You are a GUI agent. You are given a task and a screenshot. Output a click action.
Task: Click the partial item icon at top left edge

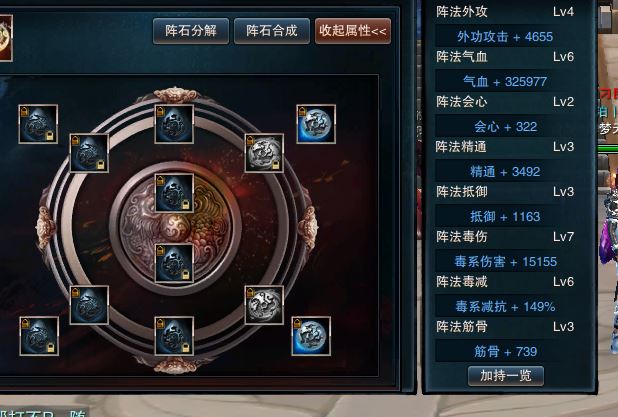(x=6, y=38)
